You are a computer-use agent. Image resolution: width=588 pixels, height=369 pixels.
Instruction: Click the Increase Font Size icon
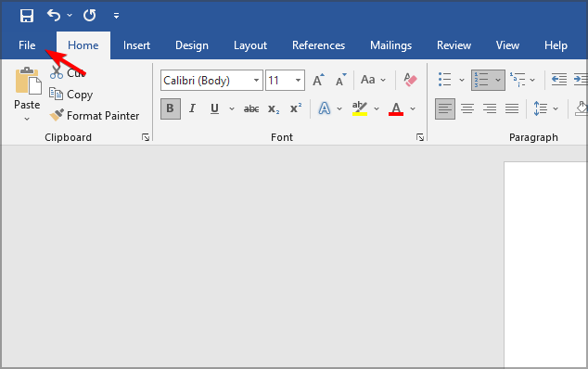click(x=318, y=80)
